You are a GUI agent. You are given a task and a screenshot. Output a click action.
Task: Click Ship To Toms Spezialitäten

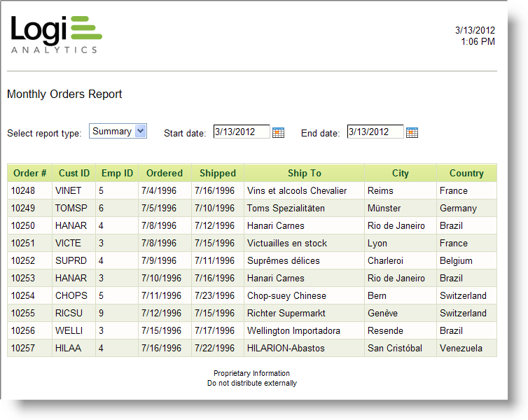286,208
